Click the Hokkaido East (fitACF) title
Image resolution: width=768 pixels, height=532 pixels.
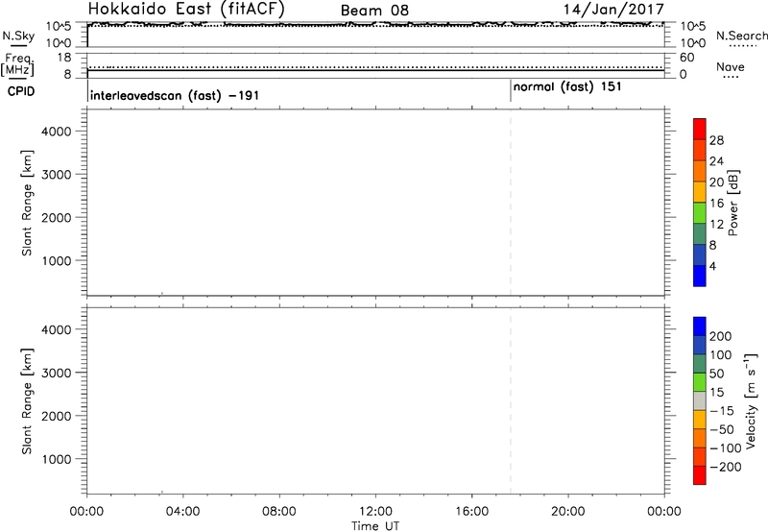pos(186,10)
